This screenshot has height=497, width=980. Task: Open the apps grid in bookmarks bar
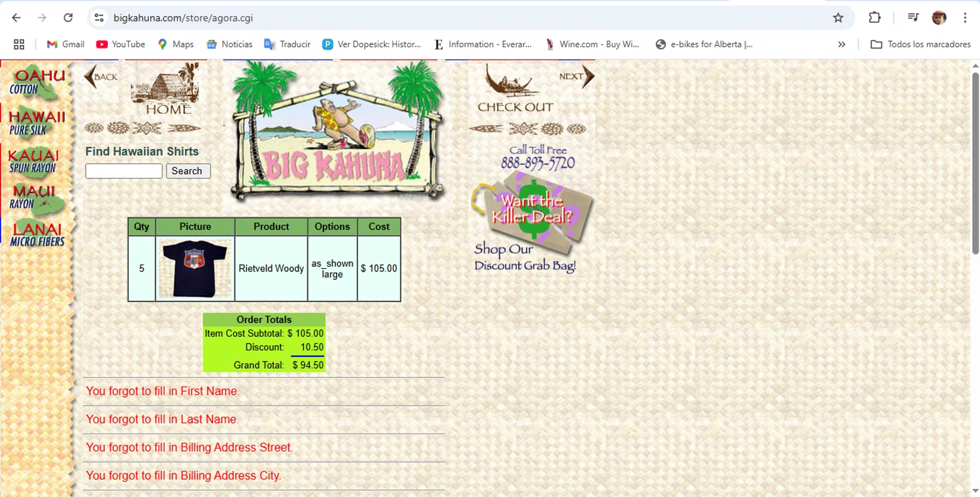point(19,44)
